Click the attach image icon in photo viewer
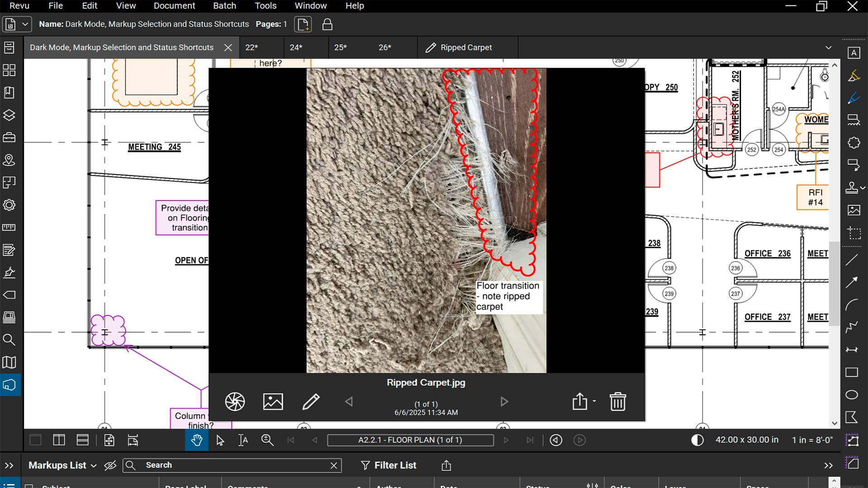This screenshot has height=488, width=868. click(x=273, y=402)
